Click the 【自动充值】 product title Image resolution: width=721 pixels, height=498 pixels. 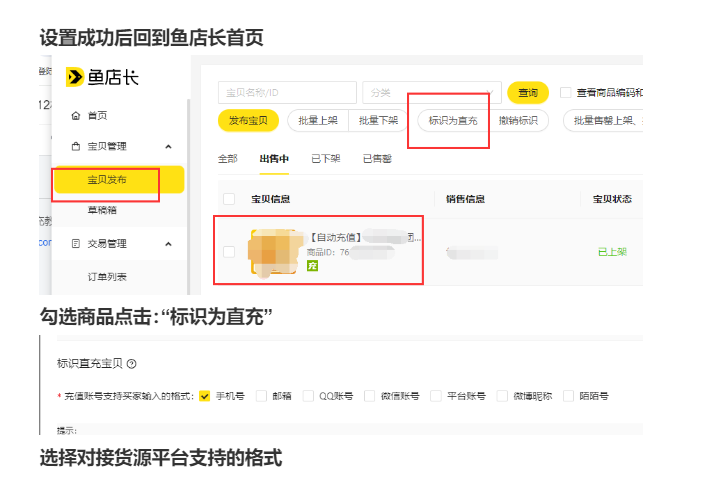(x=363, y=237)
